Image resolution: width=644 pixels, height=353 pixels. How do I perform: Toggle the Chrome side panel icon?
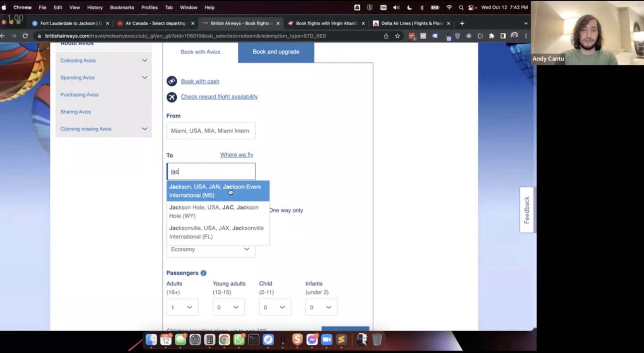point(503,36)
